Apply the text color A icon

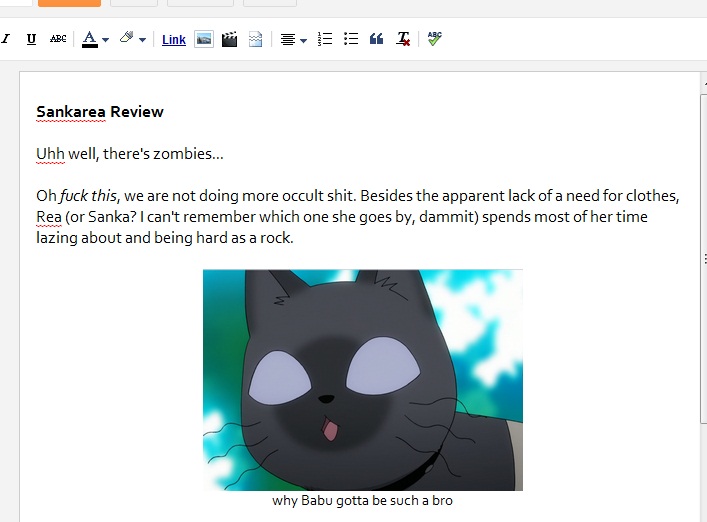(x=90, y=39)
